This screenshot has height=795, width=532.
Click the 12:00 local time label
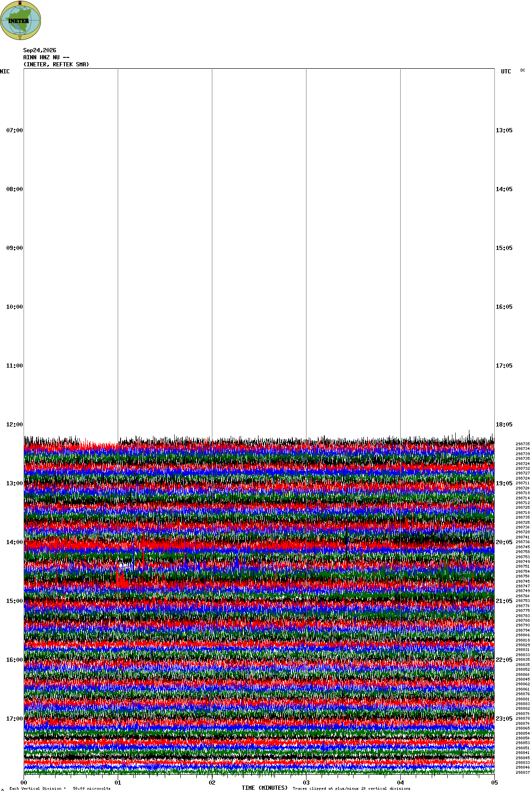coord(15,425)
